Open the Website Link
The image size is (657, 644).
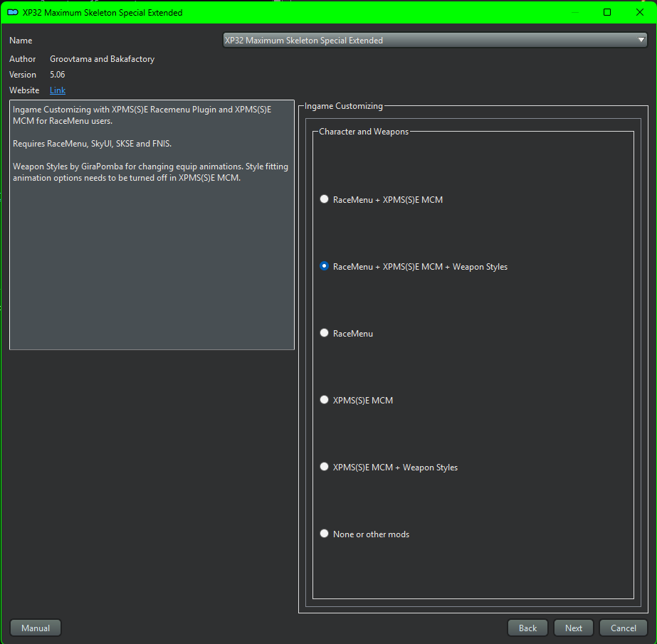(x=58, y=90)
